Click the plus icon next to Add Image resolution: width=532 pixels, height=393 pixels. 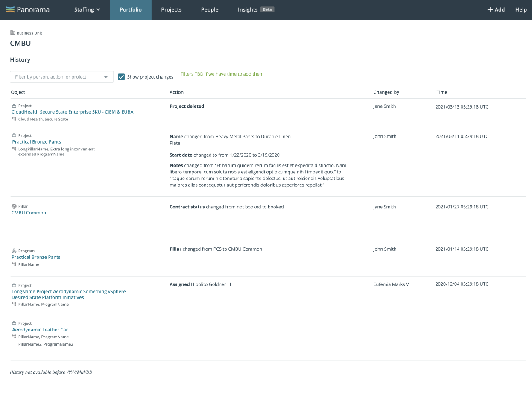[x=490, y=9]
